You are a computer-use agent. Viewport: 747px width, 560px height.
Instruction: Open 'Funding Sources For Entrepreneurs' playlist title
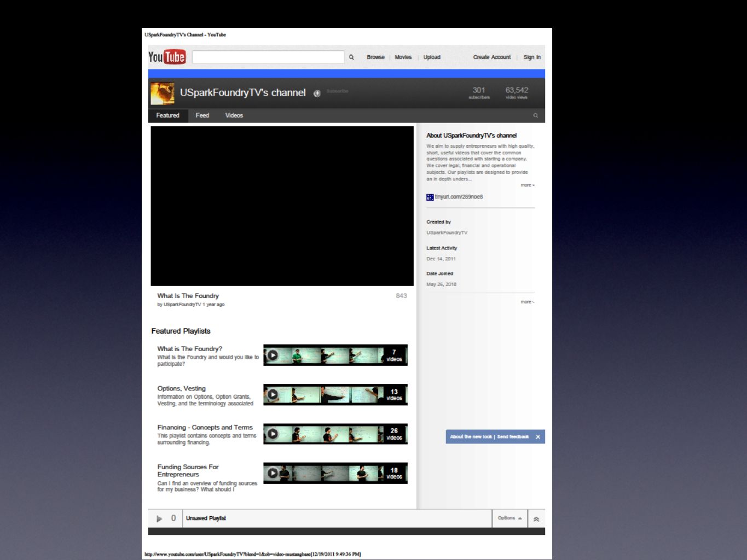tap(188, 471)
